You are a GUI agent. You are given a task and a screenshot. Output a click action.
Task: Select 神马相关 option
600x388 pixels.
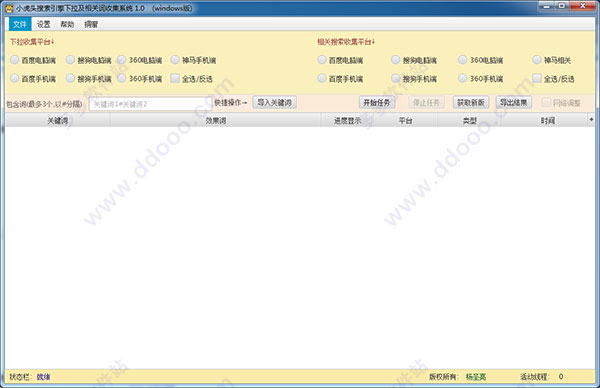coord(552,60)
